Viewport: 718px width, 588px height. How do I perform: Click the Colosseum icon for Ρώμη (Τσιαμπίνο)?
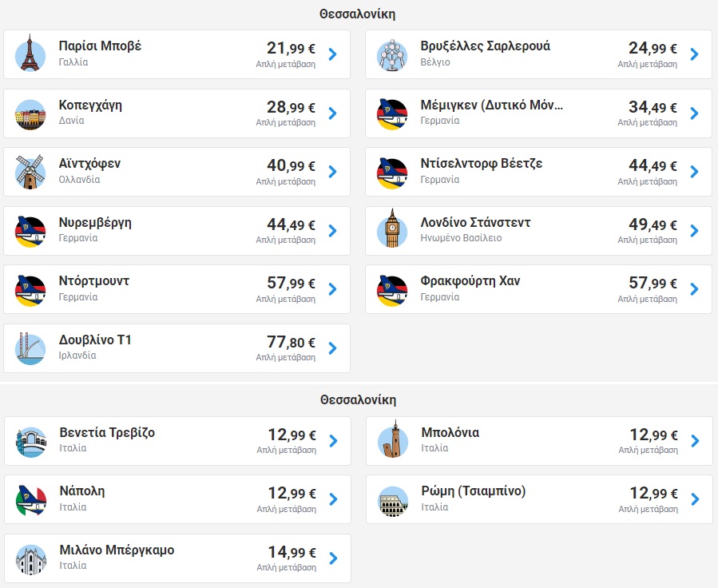pyautogui.click(x=393, y=501)
